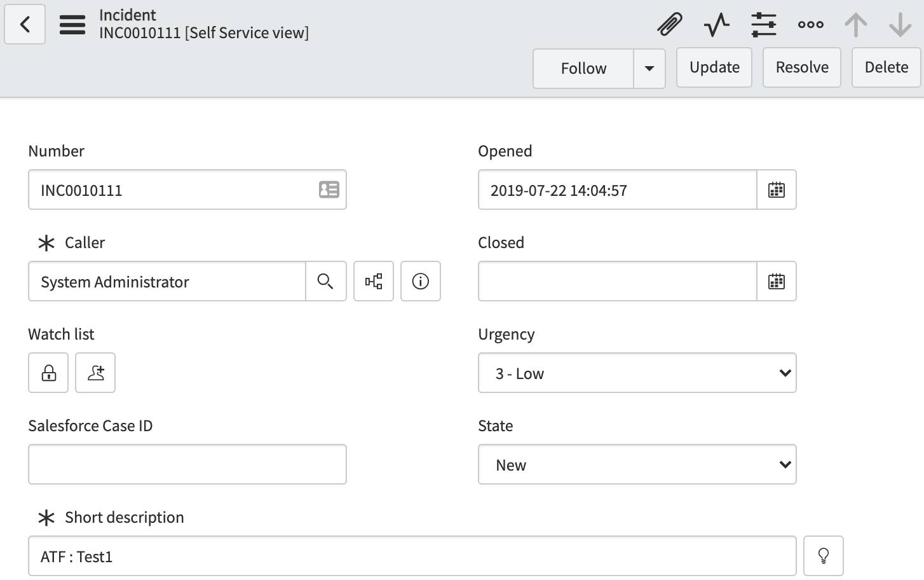The height and width of the screenshot is (580, 924).
Task: Click into the Caller input field
Action: click(167, 281)
